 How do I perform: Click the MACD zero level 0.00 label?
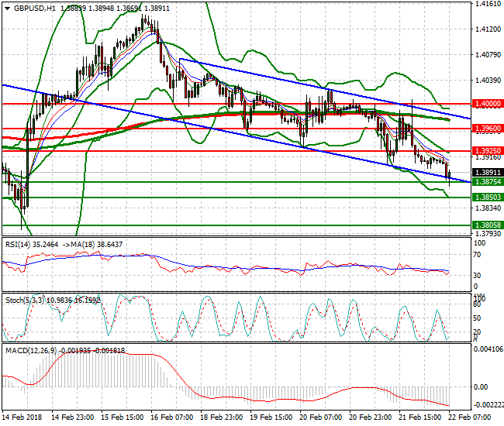click(x=481, y=387)
